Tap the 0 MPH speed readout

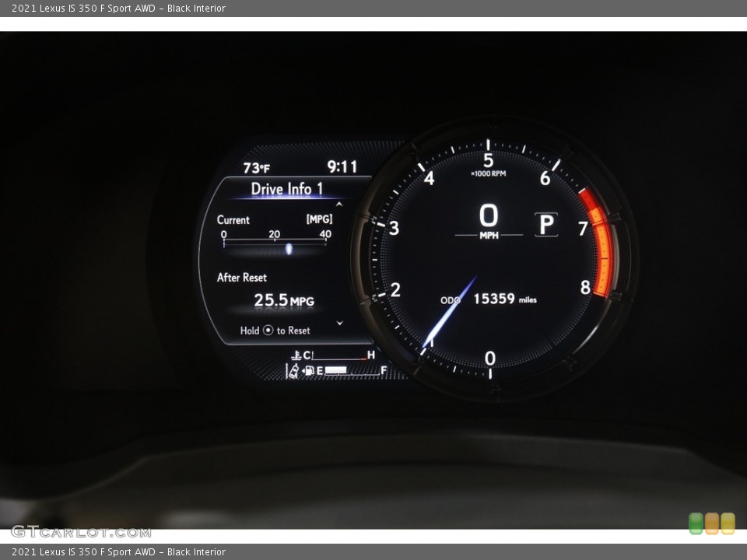[489, 221]
